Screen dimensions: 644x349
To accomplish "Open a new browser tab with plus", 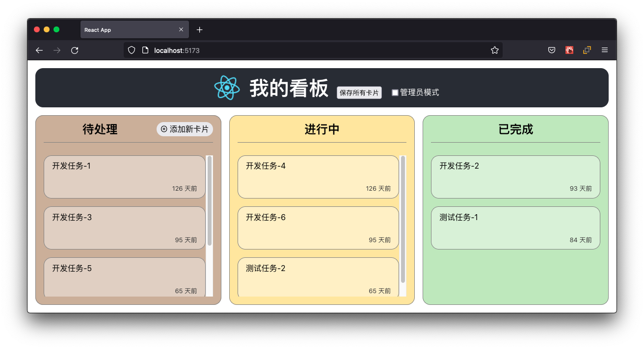I will [199, 30].
